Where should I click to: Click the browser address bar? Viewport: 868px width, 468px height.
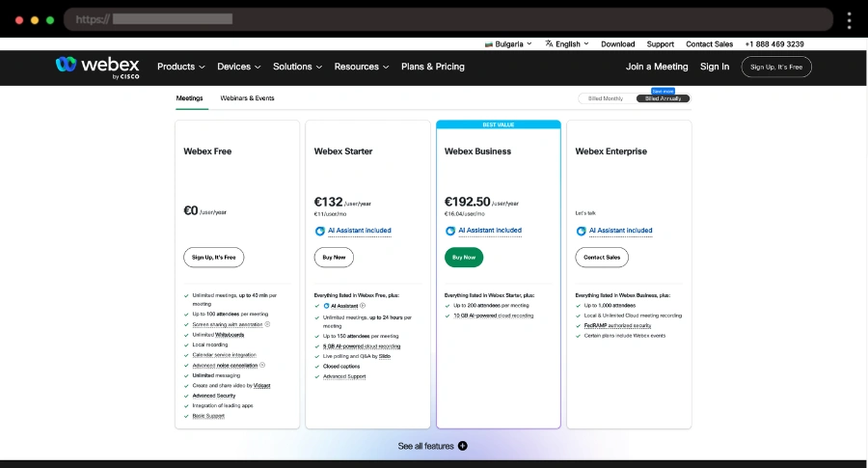(x=448, y=19)
